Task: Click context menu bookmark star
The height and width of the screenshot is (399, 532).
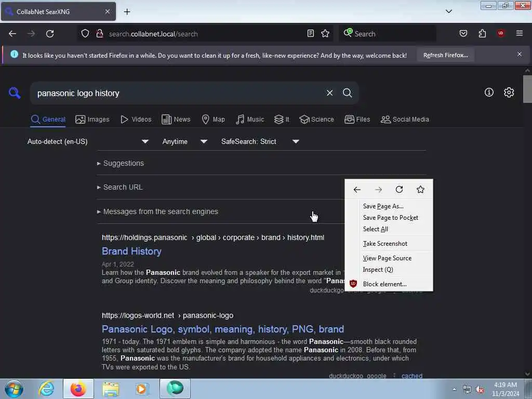Action: [x=420, y=189]
